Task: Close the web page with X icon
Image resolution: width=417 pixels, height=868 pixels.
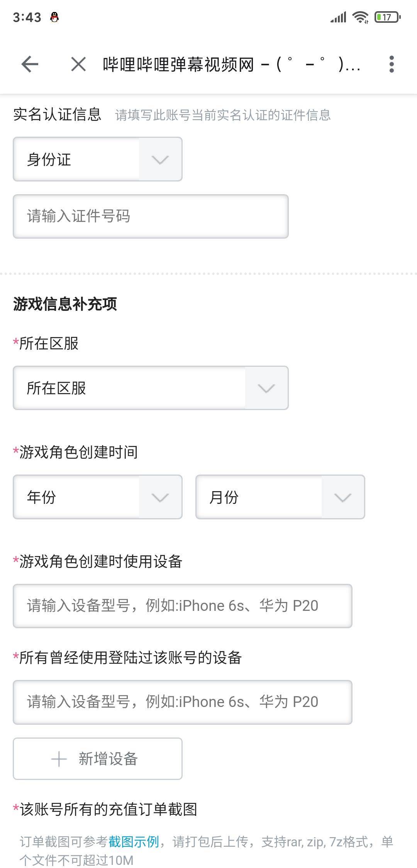Action: (78, 64)
